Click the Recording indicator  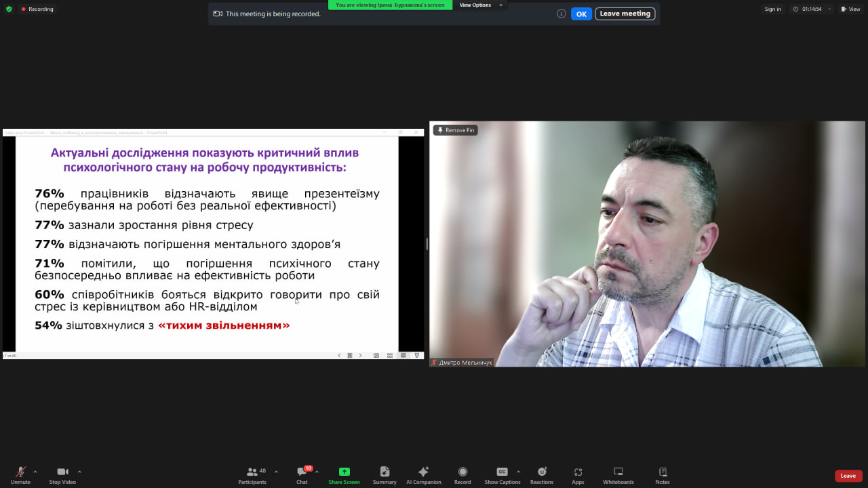point(37,9)
